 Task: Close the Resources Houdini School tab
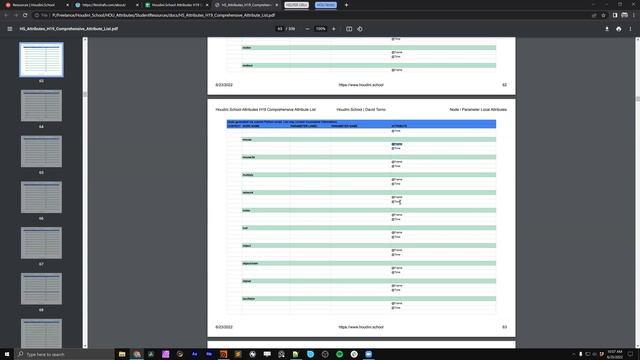click(67, 5)
